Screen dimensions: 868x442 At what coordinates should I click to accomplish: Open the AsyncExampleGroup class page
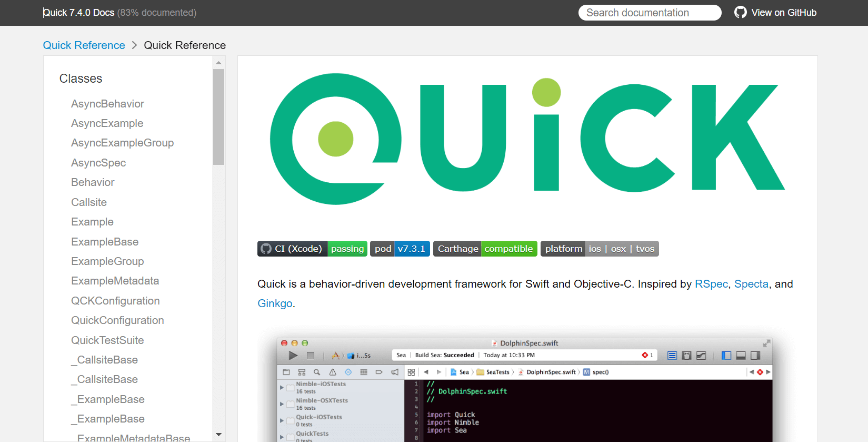click(x=122, y=143)
